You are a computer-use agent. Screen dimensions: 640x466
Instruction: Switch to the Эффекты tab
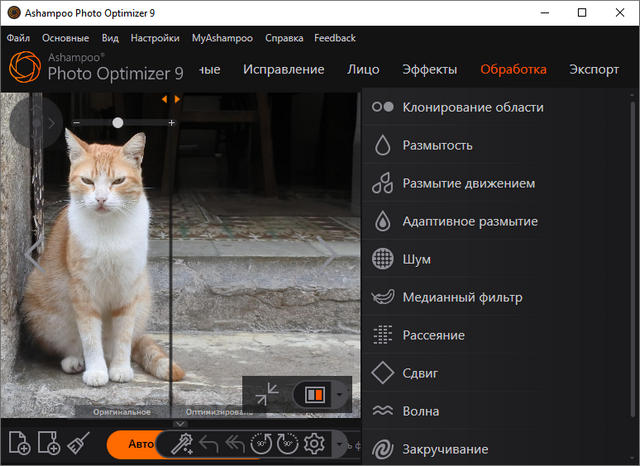pos(429,69)
